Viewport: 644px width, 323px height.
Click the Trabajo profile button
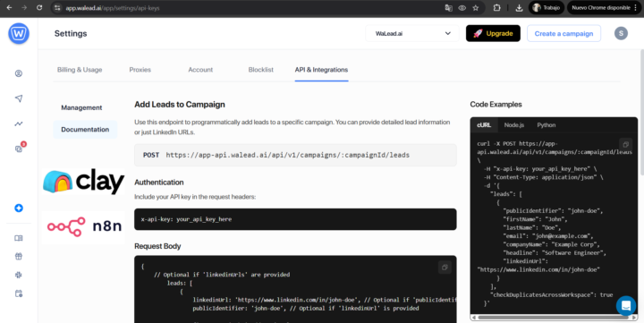coord(547,8)
